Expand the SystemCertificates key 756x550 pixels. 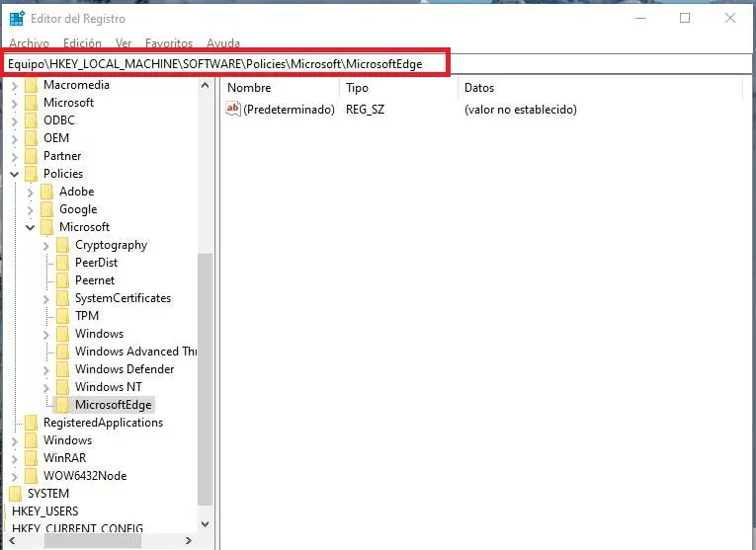pyautogui.click(x=46, y=299)
